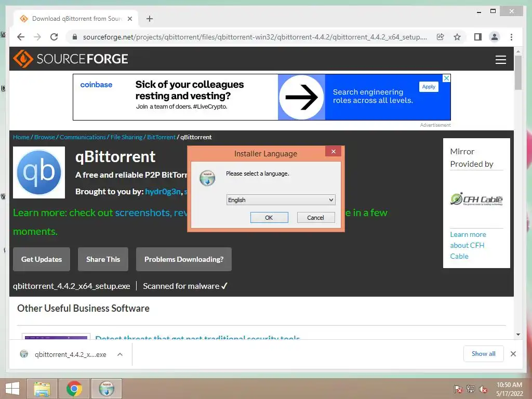This screenshot has width=532, height=399.
Task: Open hydr0g3n author link
Action: tap(163, 192)
